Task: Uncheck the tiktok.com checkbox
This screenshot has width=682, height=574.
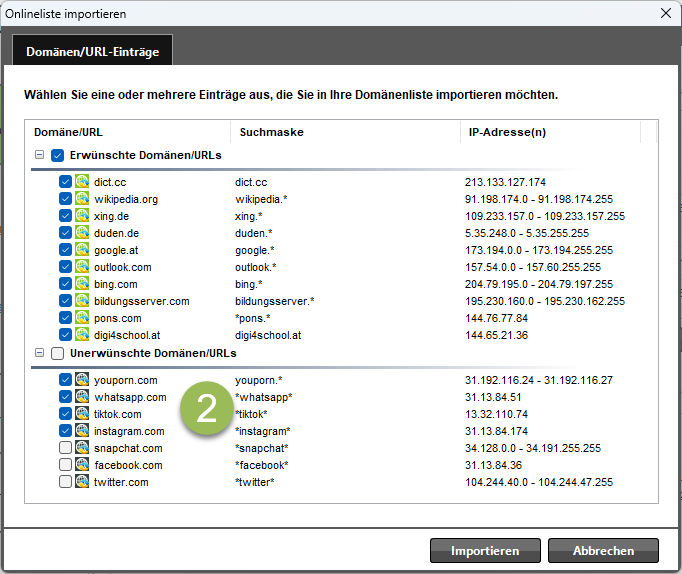Action: tap(65, 414)
